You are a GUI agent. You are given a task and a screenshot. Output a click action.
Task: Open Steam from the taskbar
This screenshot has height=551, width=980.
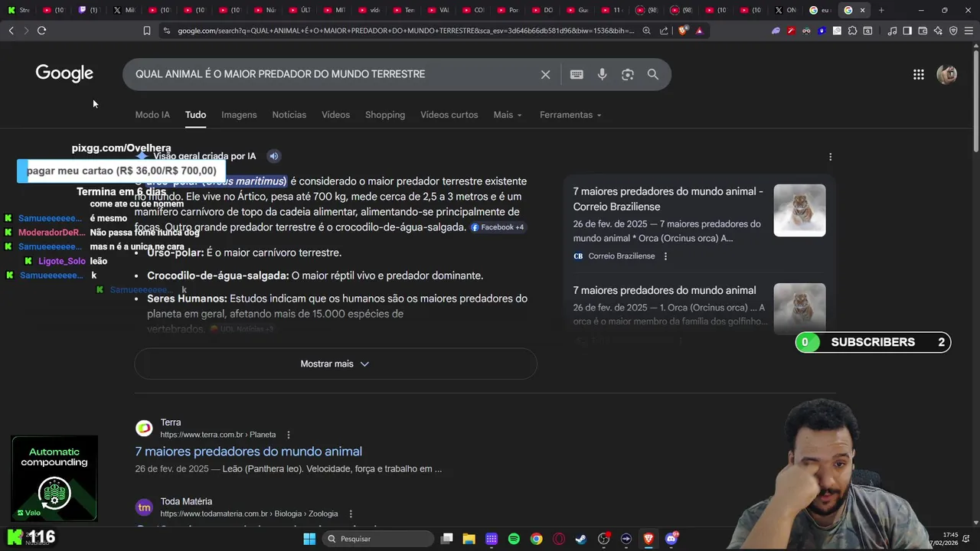pos(581,539)
